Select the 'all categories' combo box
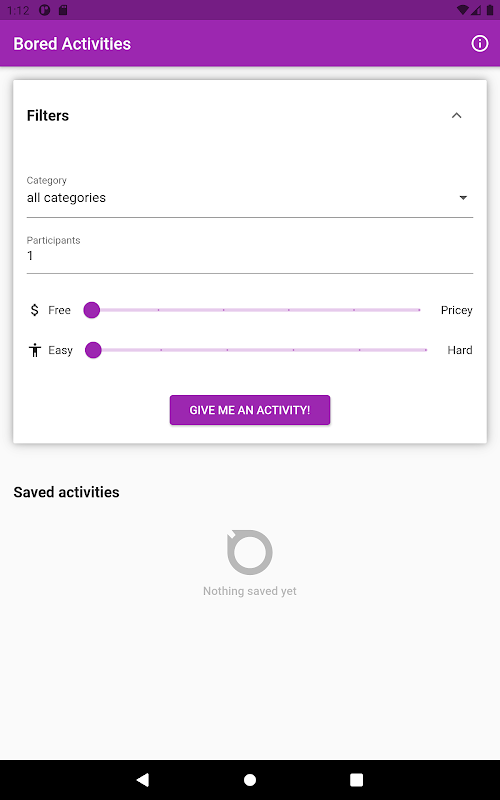500x800 pixels. pyautogui.click(x=249, y=196)
